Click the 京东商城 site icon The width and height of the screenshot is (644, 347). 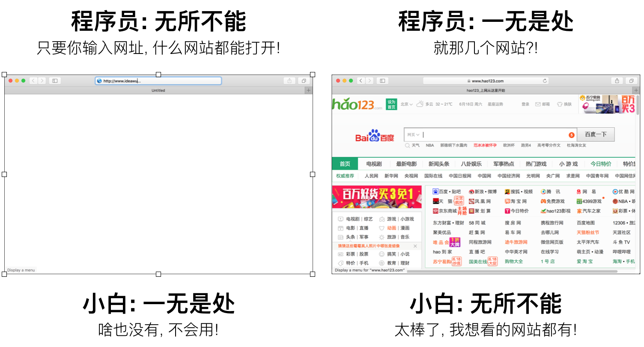tap(435, 211)
